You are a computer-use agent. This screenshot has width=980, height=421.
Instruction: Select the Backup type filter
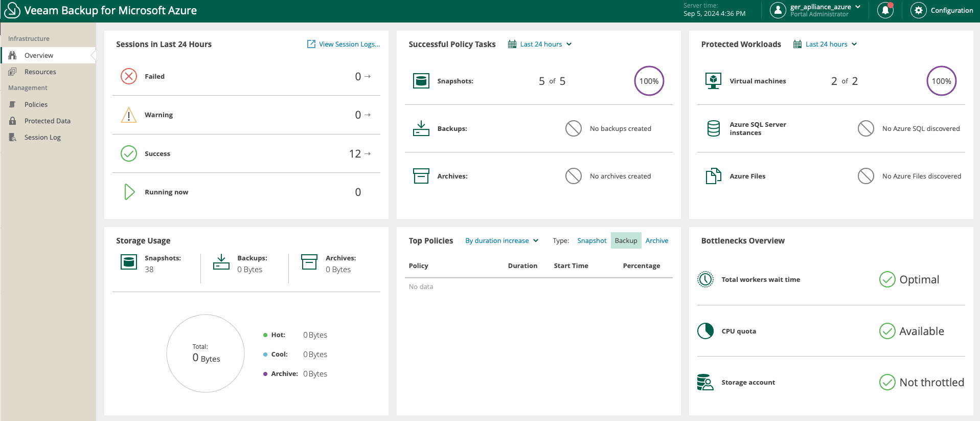click(x=626, y=240)
